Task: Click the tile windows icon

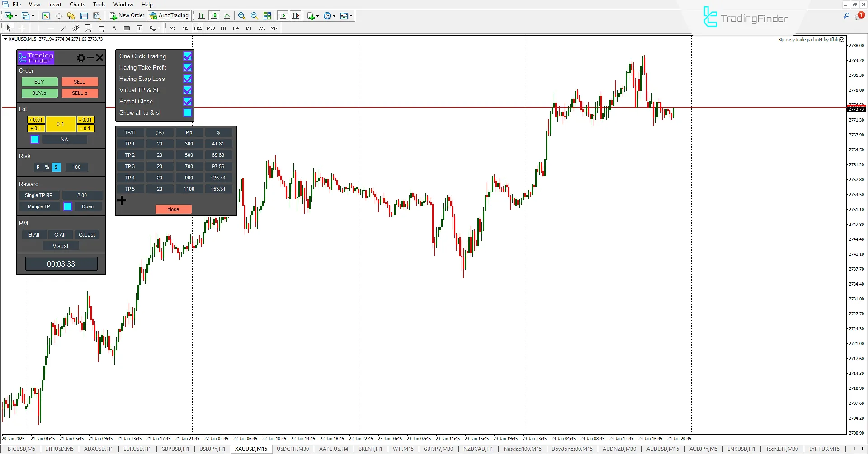Action: click(267, 16)
